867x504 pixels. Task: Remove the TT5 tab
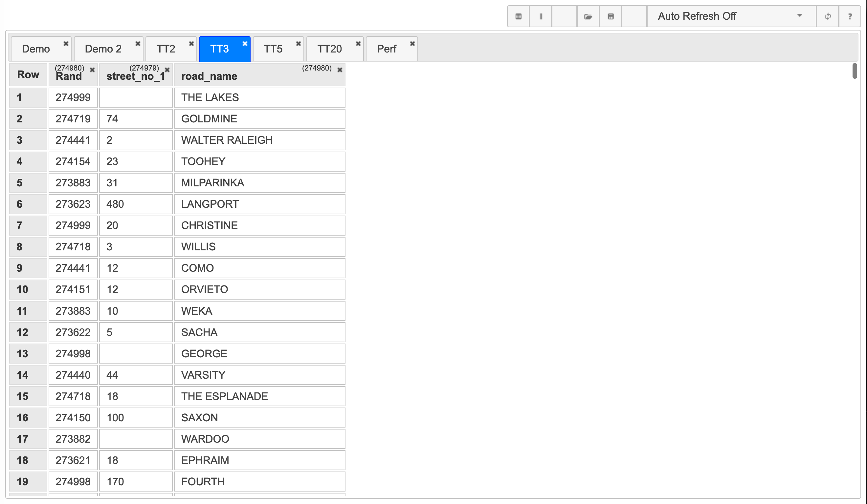[298, 43]
